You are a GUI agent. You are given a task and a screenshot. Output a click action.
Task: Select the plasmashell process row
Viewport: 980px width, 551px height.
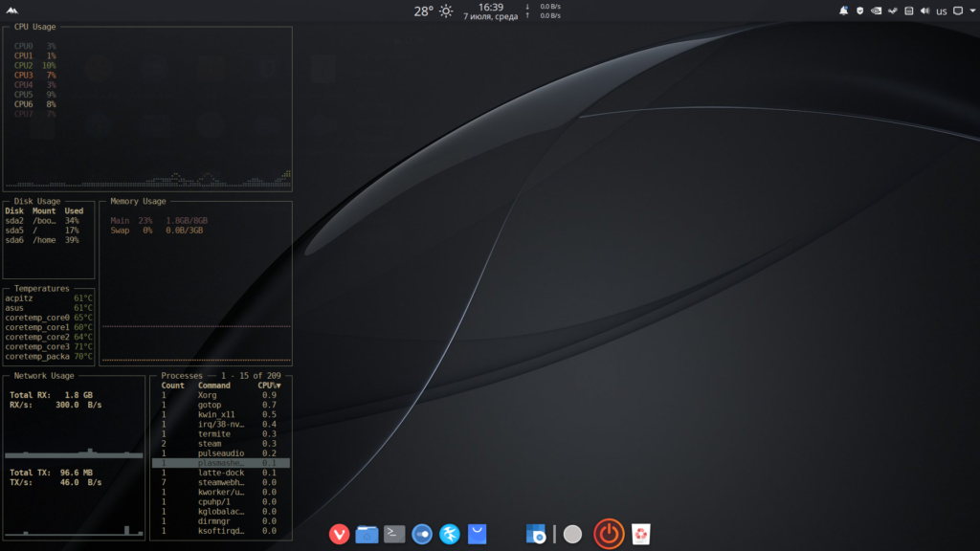point(221,463)
